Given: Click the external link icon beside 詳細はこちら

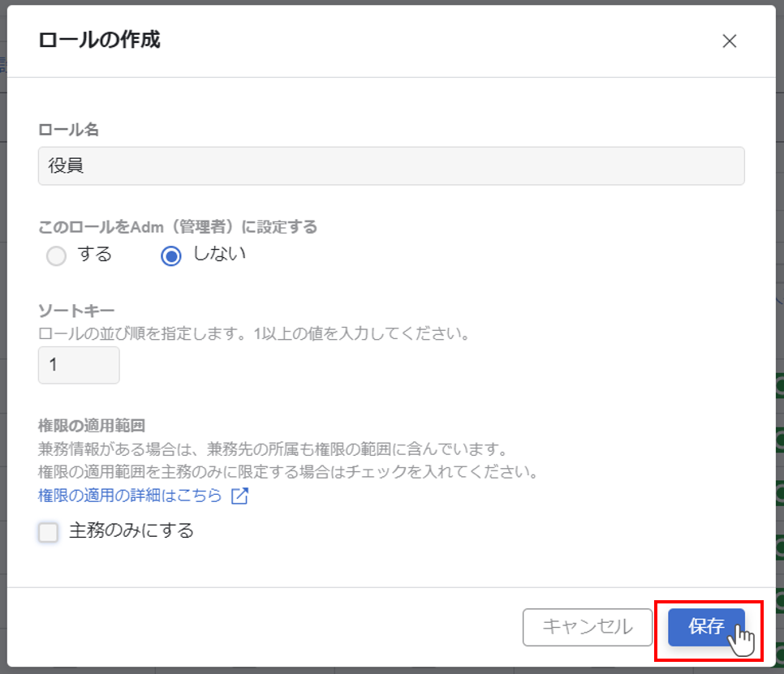Looking at the screenshot, I should (240, 496).
